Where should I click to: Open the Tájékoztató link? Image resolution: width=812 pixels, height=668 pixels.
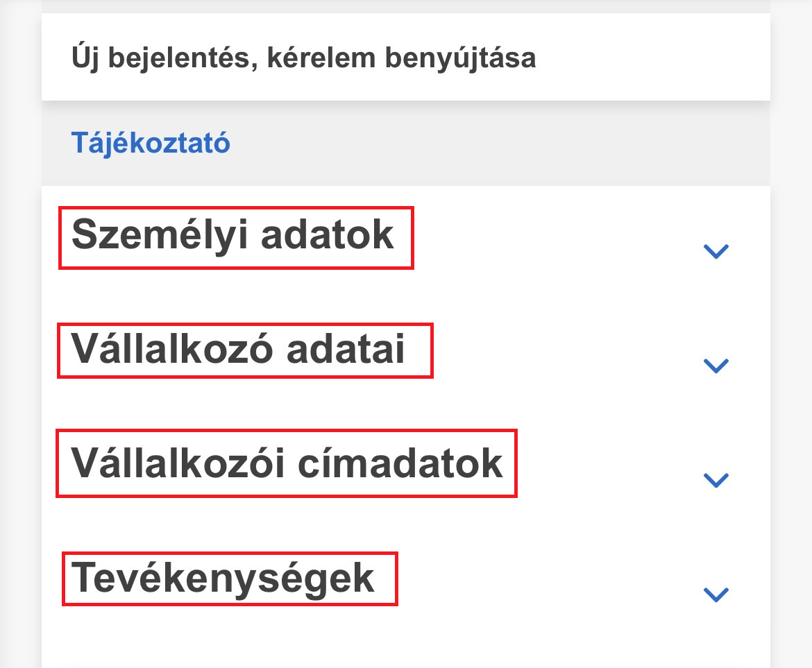point(151,144)
